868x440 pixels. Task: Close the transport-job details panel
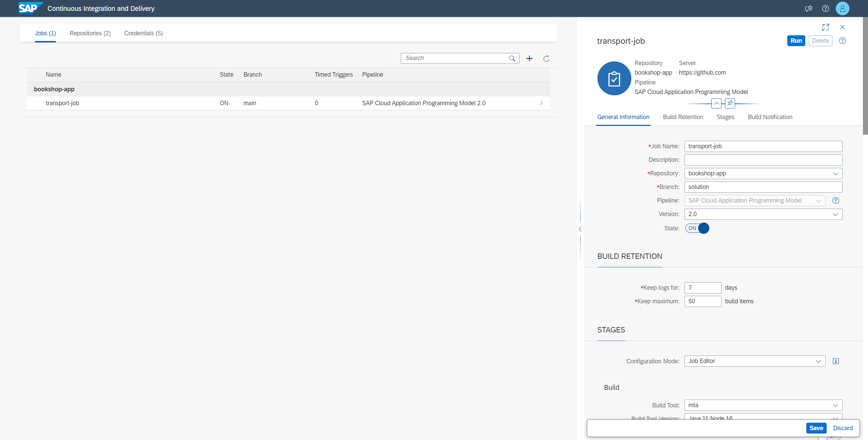click(843, 27)
